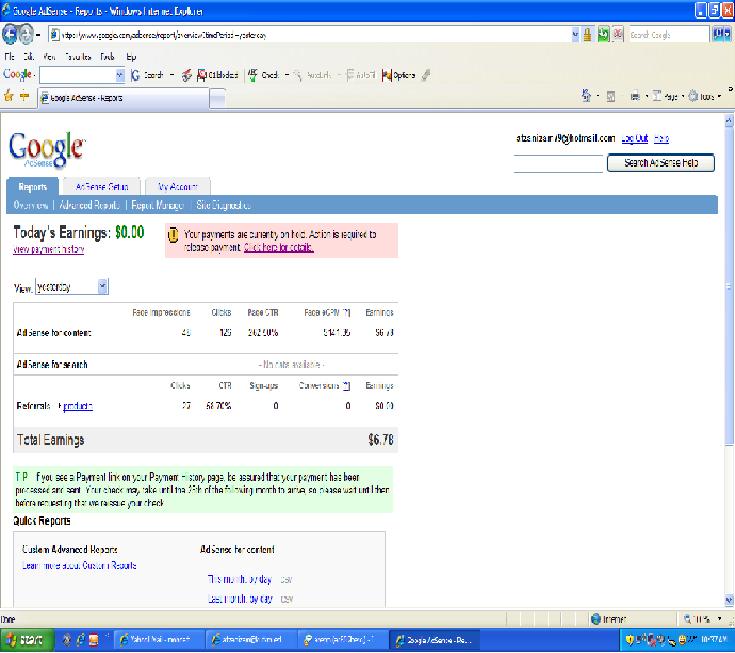
Task: Click the spell Check toolbar icon
Action: tap(263, 75)
